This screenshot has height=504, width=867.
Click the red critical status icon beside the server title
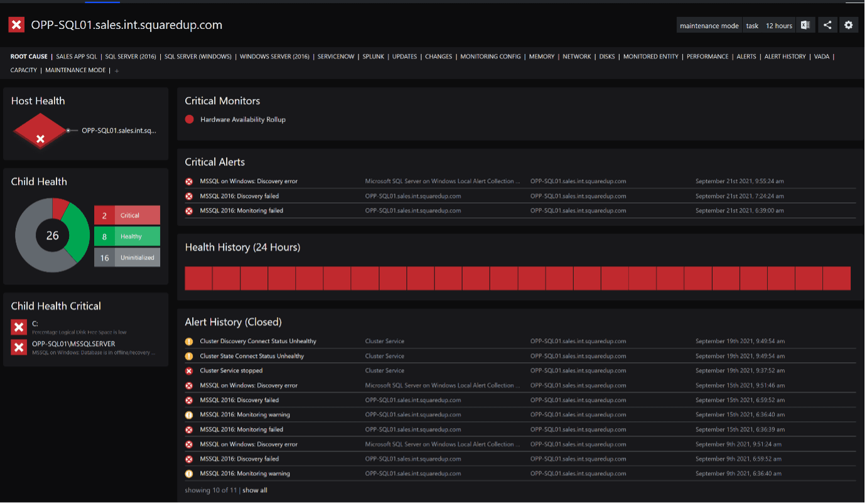[x=16, y=25]
